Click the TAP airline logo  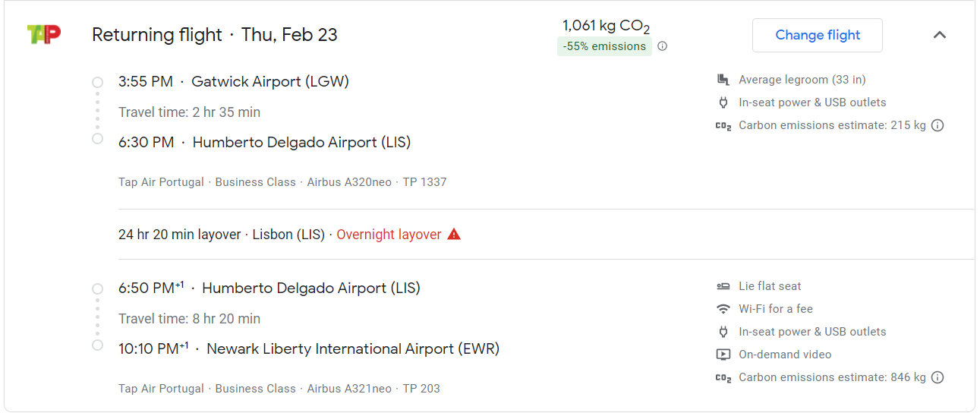click(43, 35)
